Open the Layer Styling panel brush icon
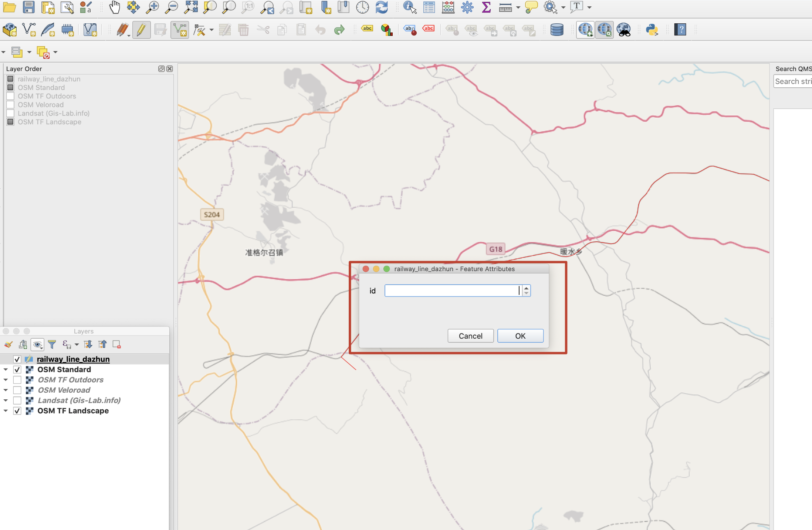The image size is (812, 530). coord(8,344)
